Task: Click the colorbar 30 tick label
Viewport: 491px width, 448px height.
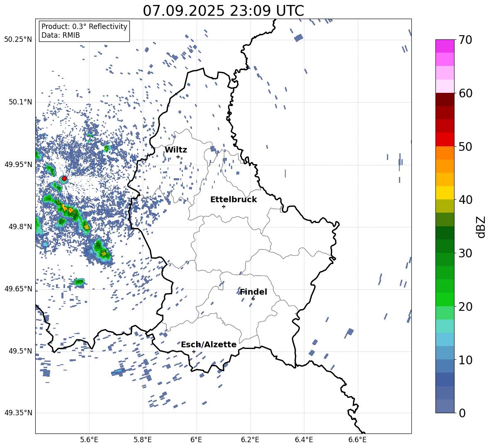Action: click(x=465, y=253)
